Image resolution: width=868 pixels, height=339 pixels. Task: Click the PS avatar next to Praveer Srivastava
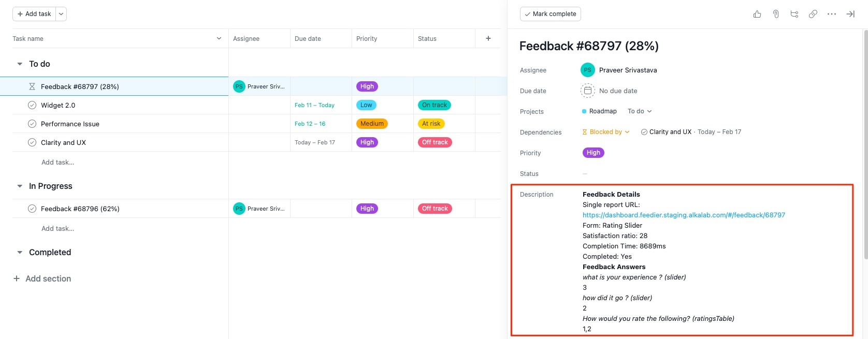587,70
